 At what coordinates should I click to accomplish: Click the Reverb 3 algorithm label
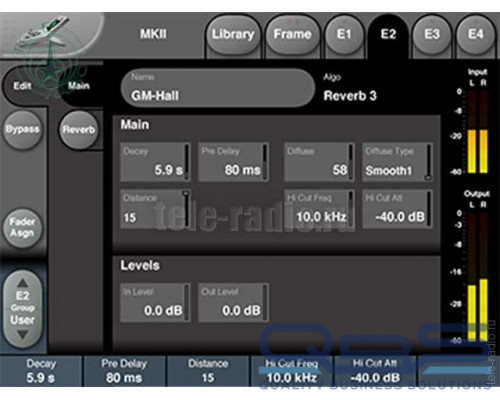pyautogui.click(x=350, y=96)
